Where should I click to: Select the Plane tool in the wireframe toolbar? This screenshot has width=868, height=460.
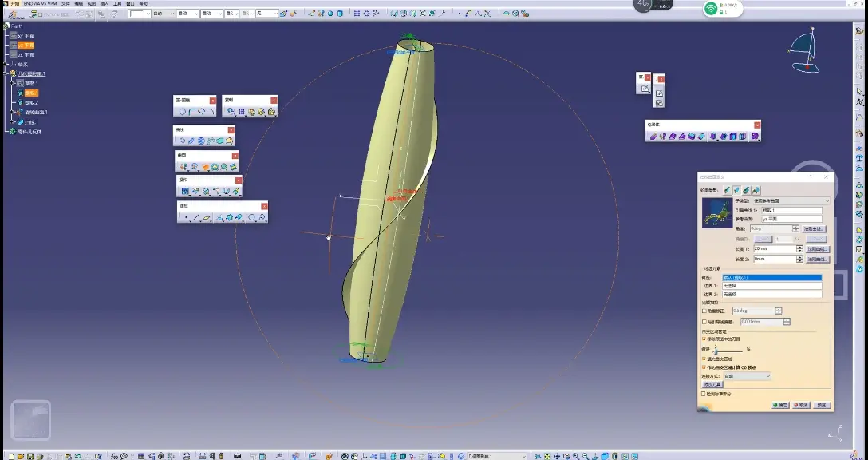click(x=207, y=218)
